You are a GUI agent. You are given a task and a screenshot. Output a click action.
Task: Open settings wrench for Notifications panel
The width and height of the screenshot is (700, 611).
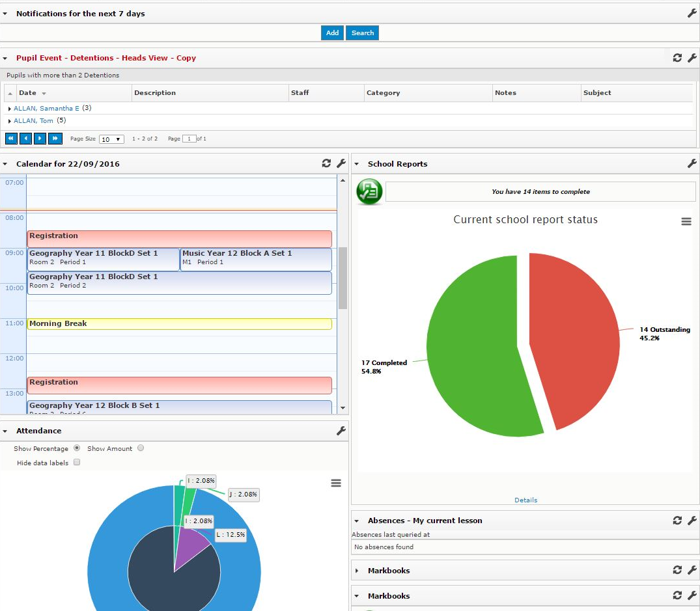click(x=692, y=14)
